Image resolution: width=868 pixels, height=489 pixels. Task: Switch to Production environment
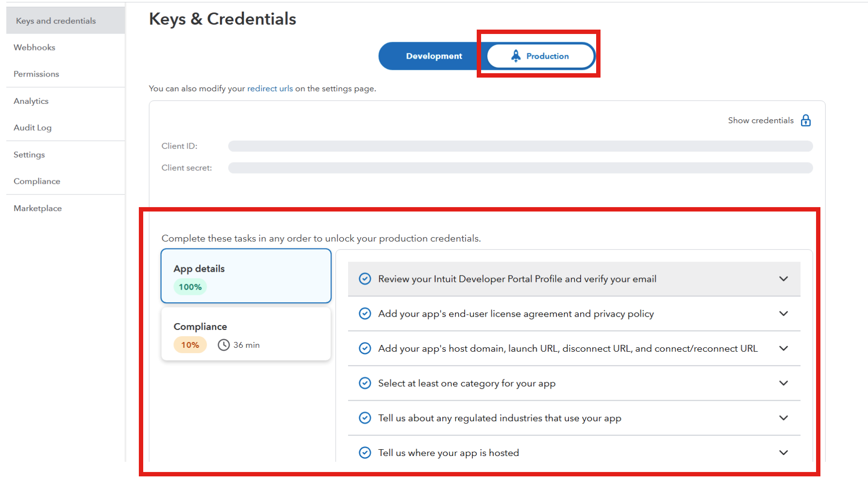click(x=540, y=56)
